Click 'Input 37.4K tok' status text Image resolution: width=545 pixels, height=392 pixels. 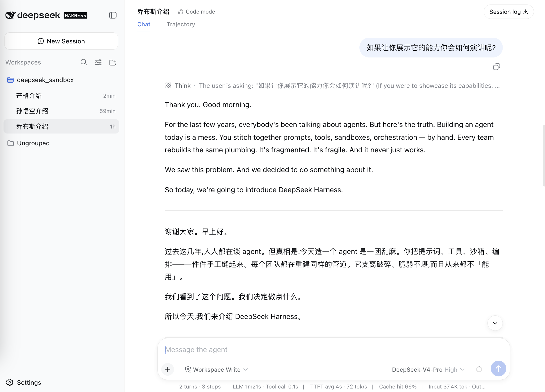click(448, 387)
